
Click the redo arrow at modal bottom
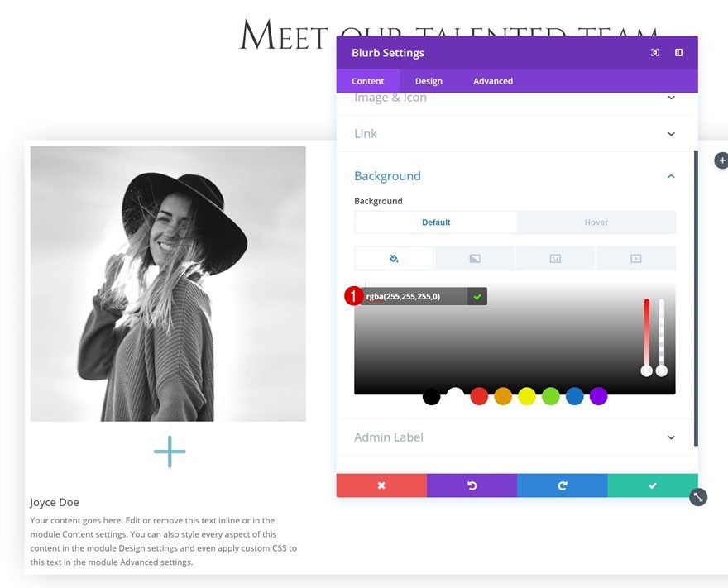point(562,485)
